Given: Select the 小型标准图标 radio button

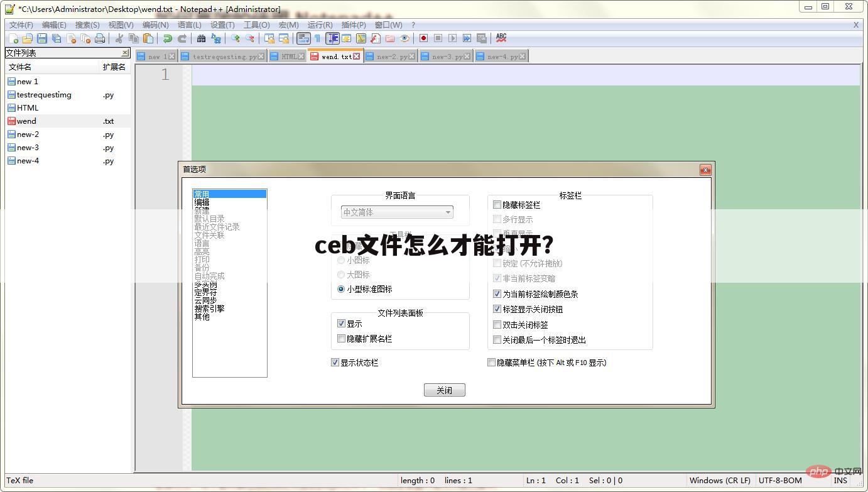Looking at the screenshot, I should pyautogui.click(x=341, y=289).
